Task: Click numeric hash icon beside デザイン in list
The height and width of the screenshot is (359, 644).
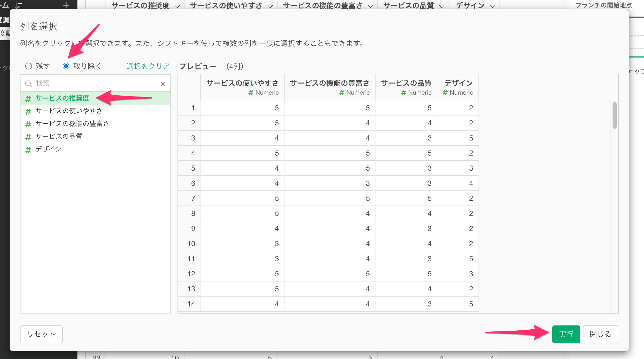Action: point(28,150)
